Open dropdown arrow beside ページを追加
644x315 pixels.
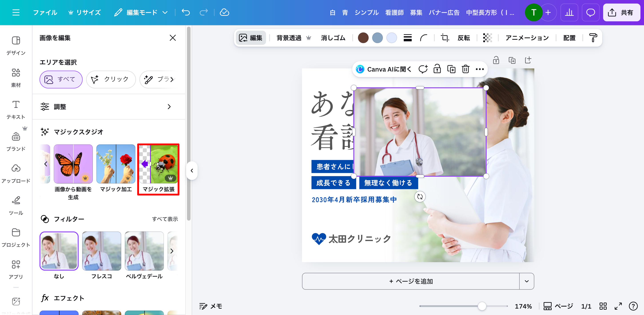click(x=527, y=281)
